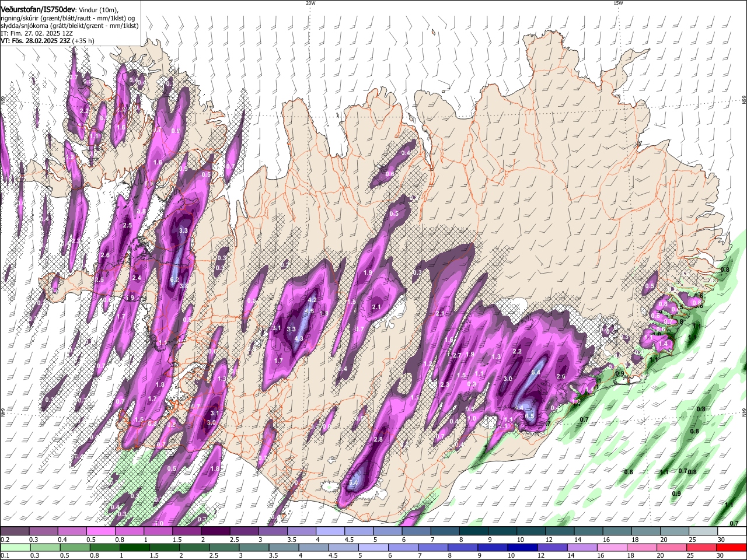Click the pink-red 25 swatch in rain legend
747x560 pixels.
702,548
